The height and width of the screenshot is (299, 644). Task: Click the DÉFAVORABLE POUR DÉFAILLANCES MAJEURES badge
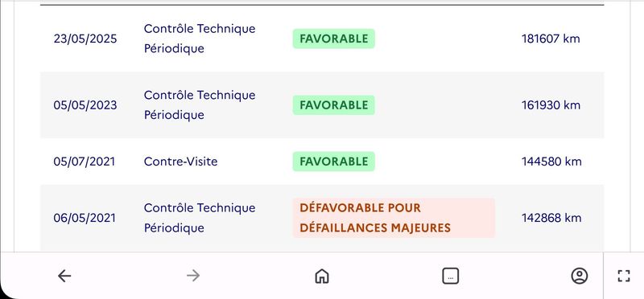394,218
